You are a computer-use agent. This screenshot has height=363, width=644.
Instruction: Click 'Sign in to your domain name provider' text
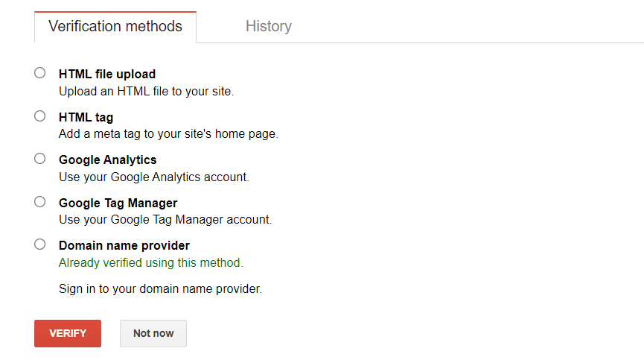(160, 288)
